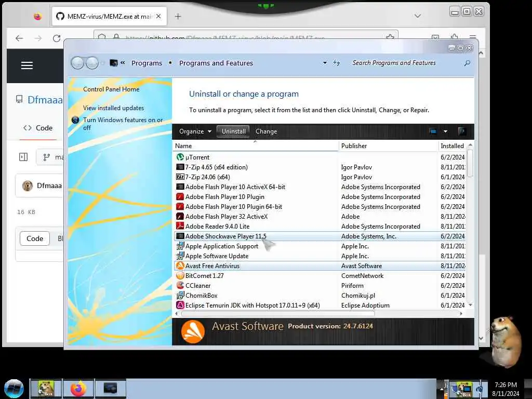The width and height of the screenshot is (532, 399).
Task: Click the refresh arrows icon beside address bar
Action: (336, 63)
